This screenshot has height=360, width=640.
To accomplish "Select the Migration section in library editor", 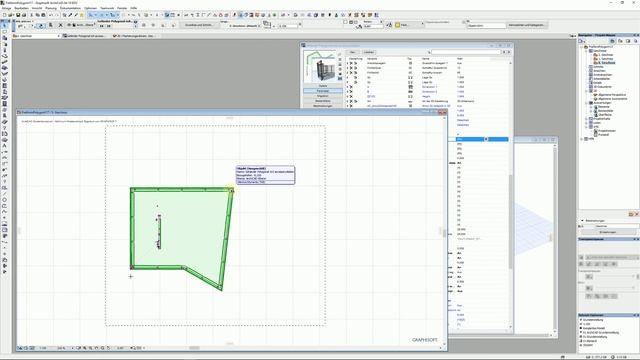I will point(323,96).
